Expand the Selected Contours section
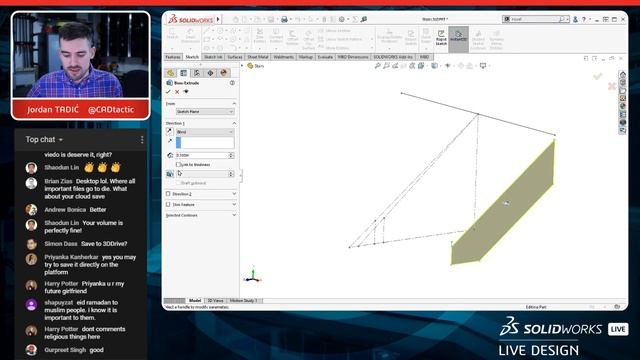The image size is (640, 360). 234,215
